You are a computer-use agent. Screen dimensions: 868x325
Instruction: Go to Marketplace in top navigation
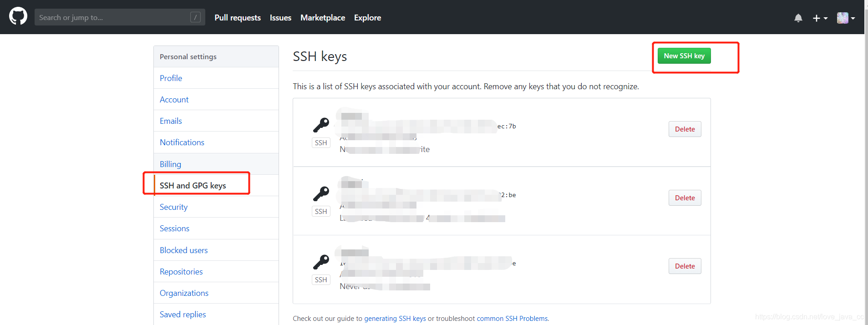tap(323, 18)
